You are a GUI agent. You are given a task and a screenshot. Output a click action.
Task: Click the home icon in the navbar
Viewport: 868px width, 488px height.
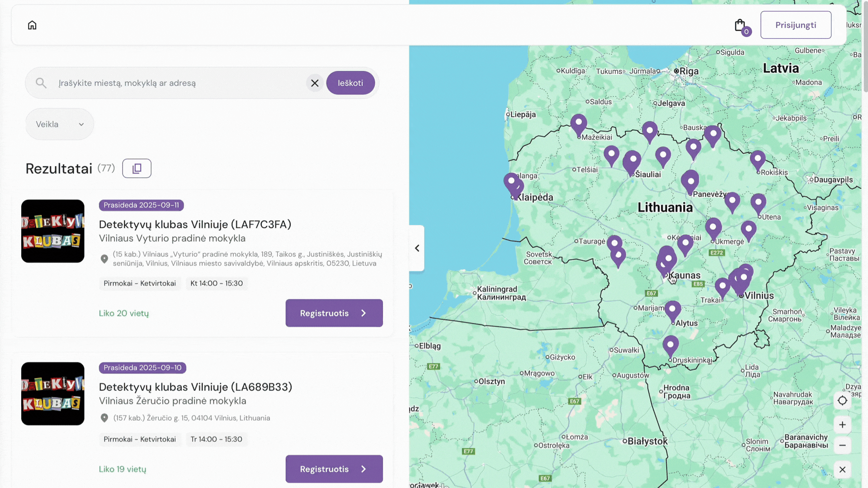pos(32,25)
